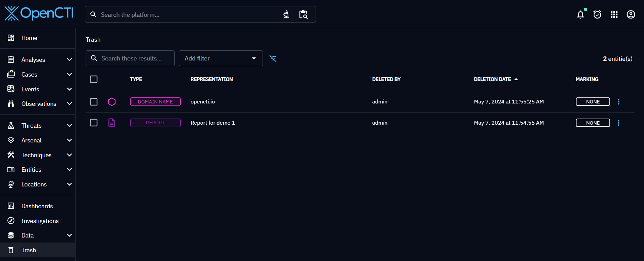Expand the Observations menu chevron
The image size is (644, 261).
pos(70,104)
